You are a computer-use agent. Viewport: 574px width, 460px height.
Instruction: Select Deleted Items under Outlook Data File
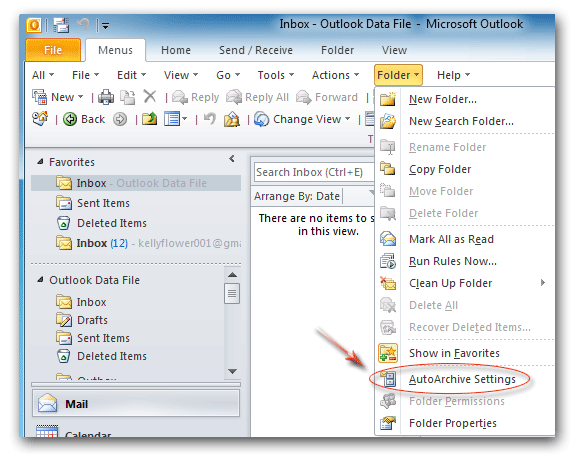coord(101,356)
